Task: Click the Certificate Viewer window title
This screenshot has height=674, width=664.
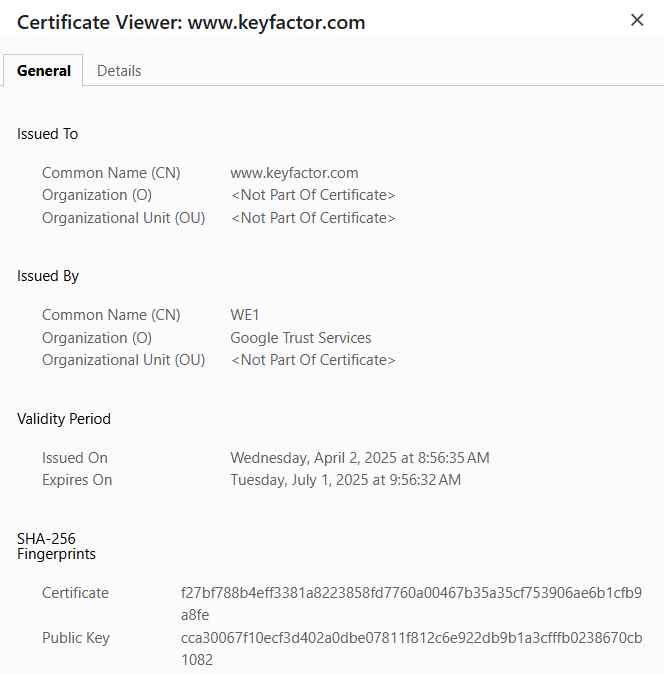Action: click(191, 22)
